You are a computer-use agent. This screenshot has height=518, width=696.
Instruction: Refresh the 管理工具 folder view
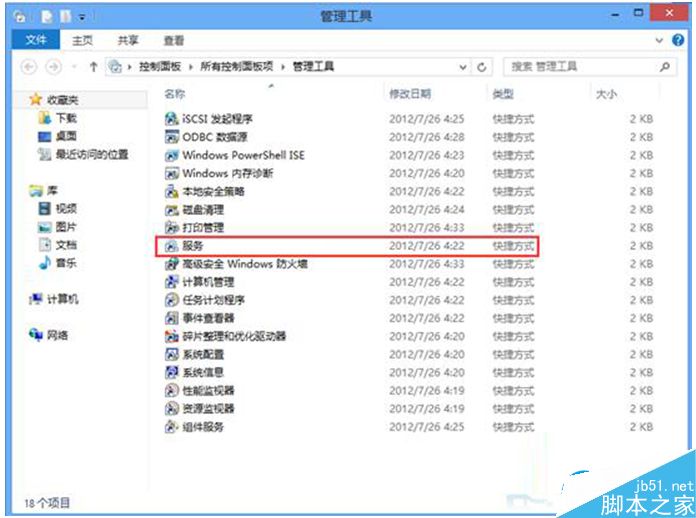click(482, 67)
